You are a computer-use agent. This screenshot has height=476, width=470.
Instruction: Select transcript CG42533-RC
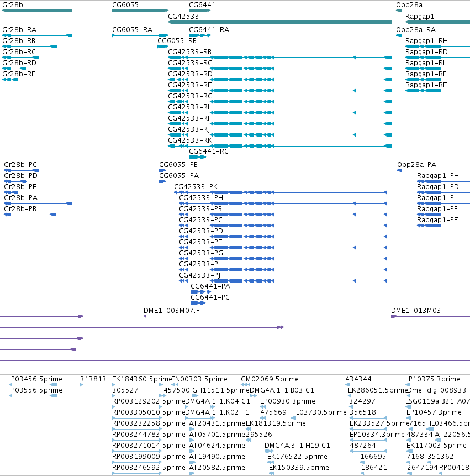click(190, 63)
